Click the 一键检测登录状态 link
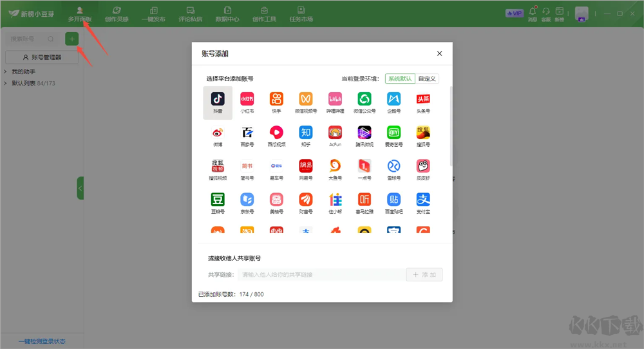Screen dimensions: 644x349 [42, 341]
